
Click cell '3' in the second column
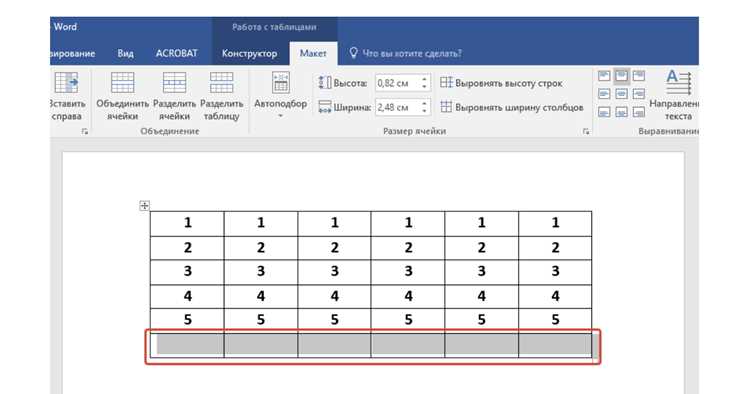click(261, 272)
